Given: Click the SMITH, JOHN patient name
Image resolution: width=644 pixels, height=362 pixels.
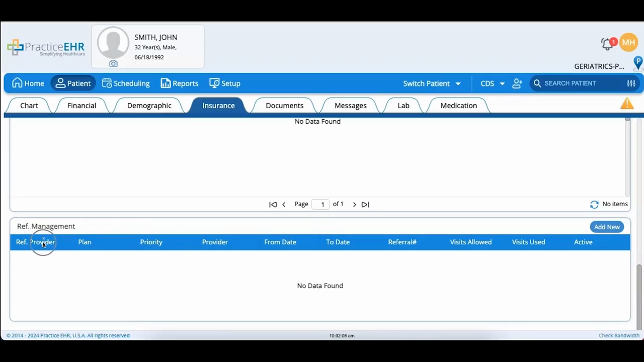Looking at the screenshot, I should (155, 37).
